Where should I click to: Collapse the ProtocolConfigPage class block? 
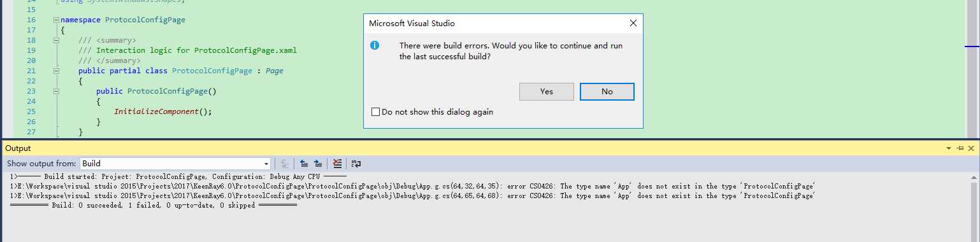[57, 71]
